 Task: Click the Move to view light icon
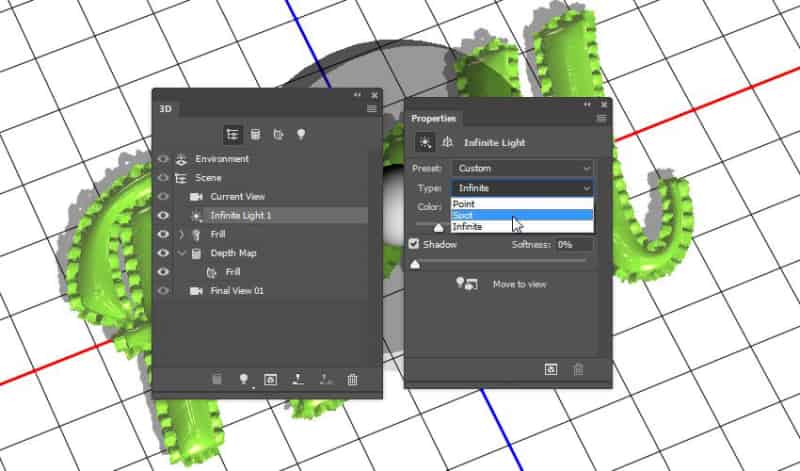point(467,284)
